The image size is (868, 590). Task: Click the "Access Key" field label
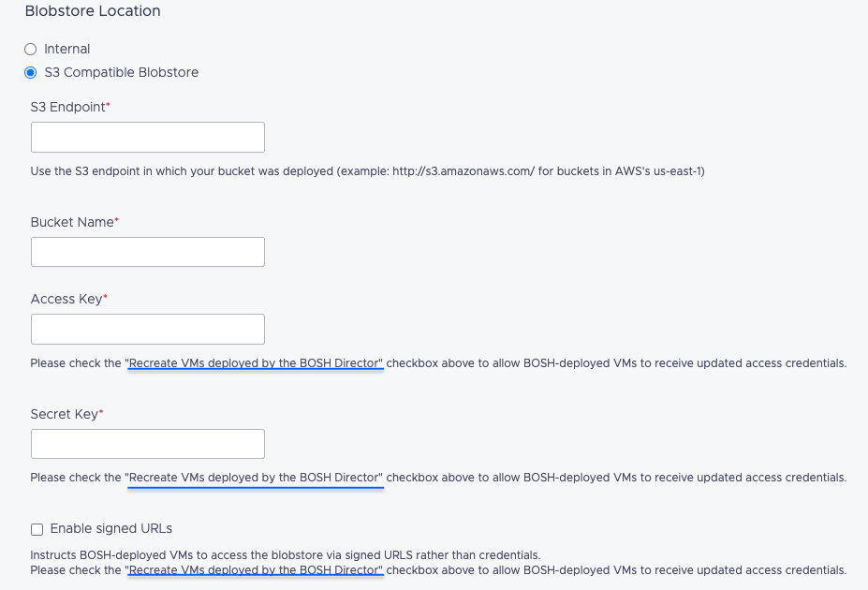(66, 299)
